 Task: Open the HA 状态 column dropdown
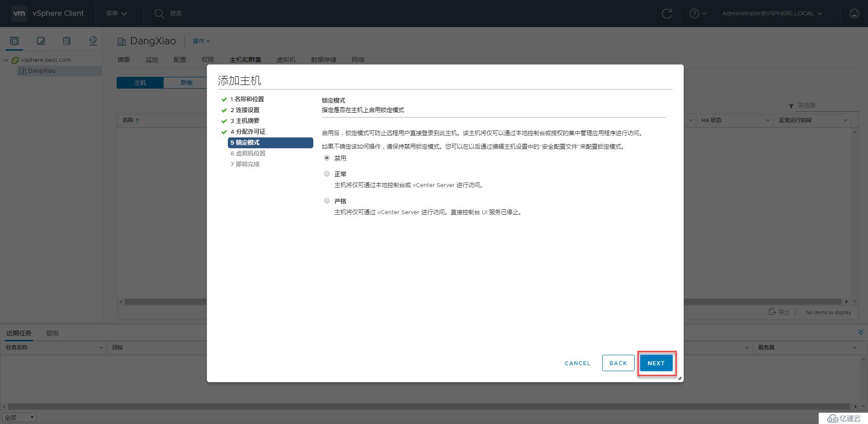pos(768,120)
